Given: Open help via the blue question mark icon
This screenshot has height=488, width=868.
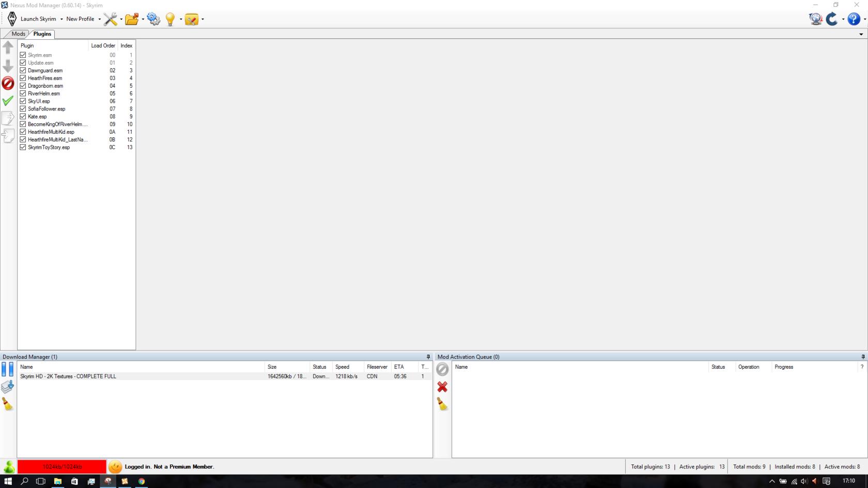Looking at the screenshot, I should (854, 19).
